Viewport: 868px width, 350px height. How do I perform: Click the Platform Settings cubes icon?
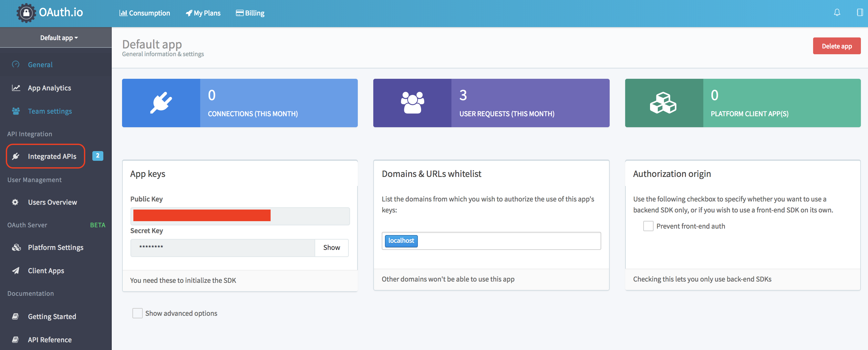coord(16,248)
